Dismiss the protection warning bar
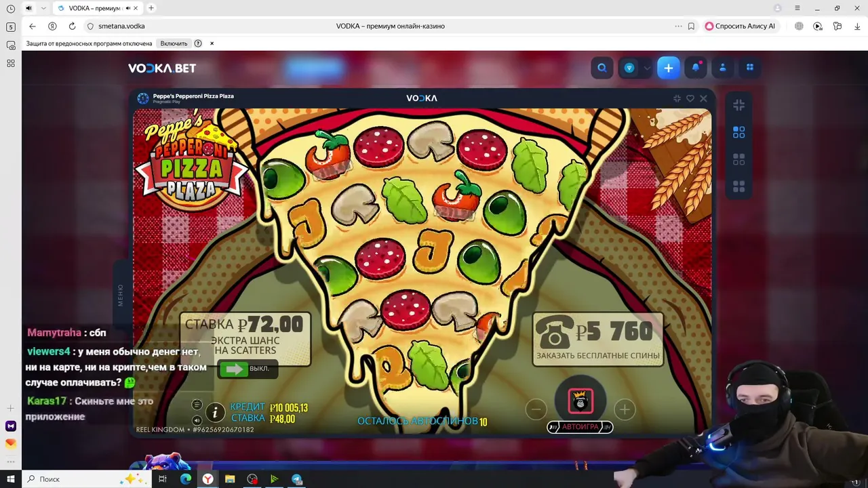The image size is (868, 488). click(212, 43)
